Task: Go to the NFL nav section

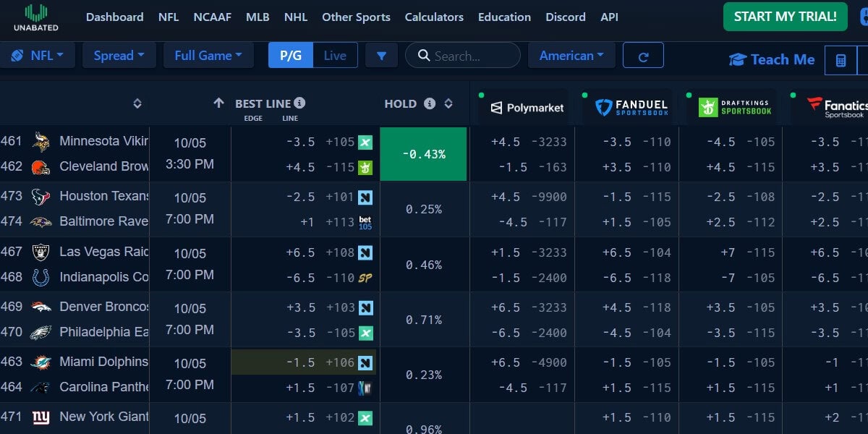Action: pyautogui.click(x=169, y=17)
